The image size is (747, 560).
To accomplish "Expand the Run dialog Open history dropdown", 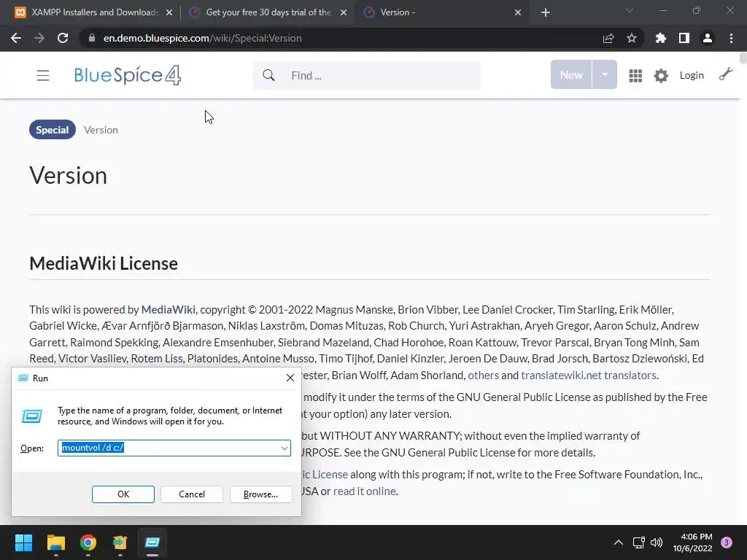I will click(285, 448).
